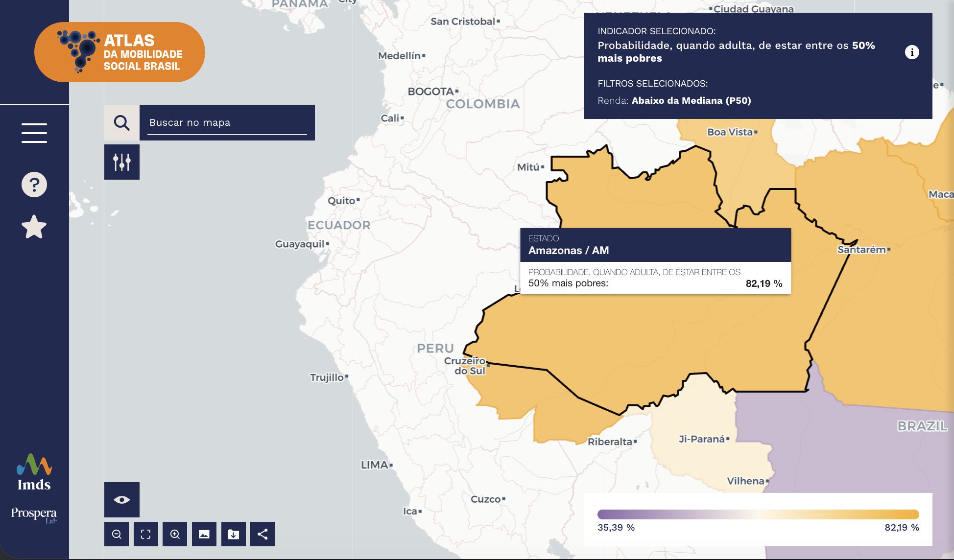The width and height of the screenshot is (954, 560).
Task: Share the current map view
Action: click(262, 534)
